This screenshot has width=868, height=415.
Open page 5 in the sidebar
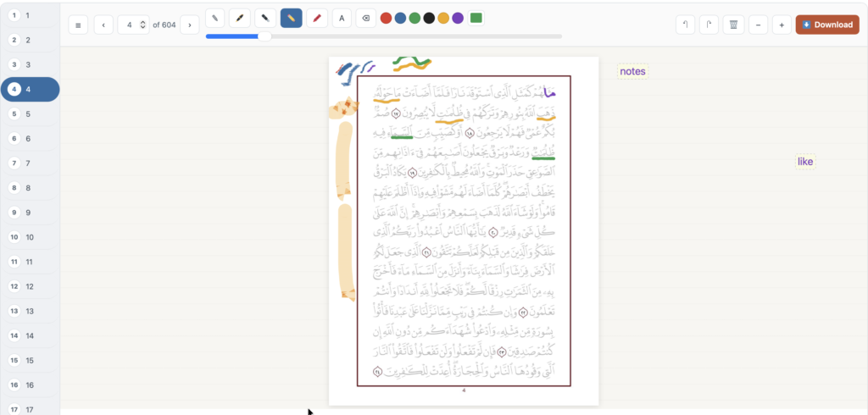point(29,114)
